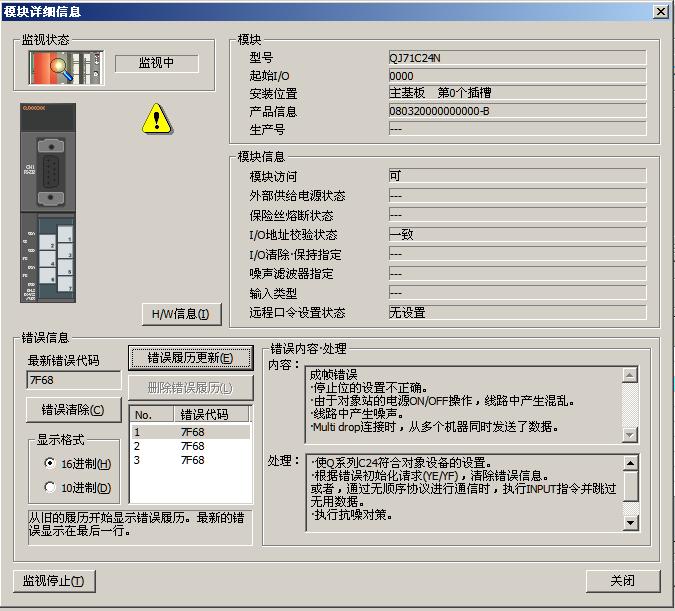This screenshot has width=675, height=611.
Task: Click the 关闭 button
Action: (622, 581)
